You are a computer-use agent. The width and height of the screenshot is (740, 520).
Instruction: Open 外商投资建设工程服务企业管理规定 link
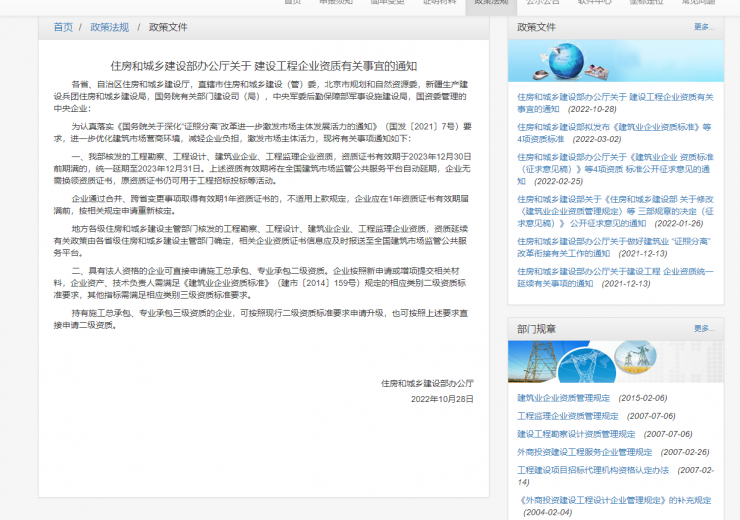coord(584,452)
